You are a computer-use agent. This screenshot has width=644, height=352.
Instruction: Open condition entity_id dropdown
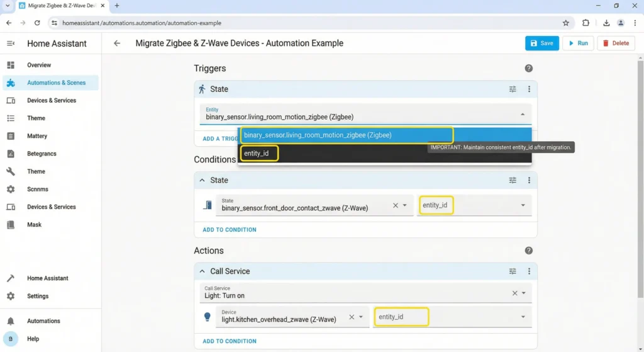474,205
